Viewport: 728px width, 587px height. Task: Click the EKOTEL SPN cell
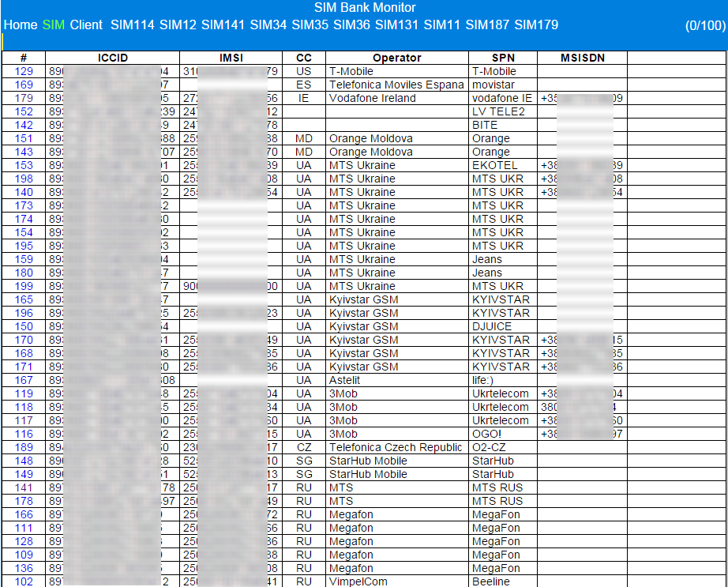click(x=503, y=165)
